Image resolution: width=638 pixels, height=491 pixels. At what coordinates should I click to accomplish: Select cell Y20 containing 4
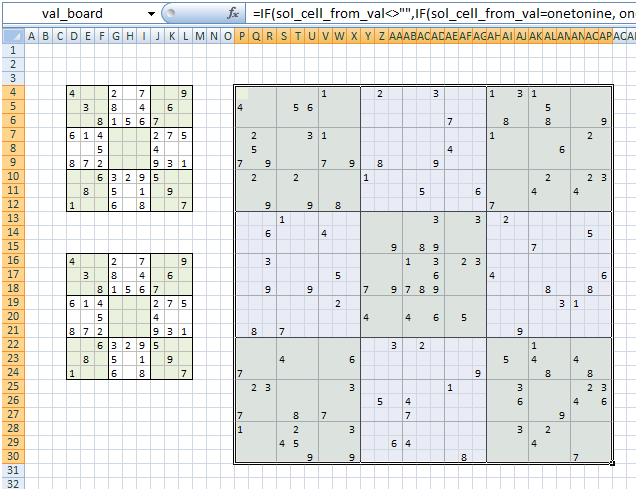(x=367, y=317)
